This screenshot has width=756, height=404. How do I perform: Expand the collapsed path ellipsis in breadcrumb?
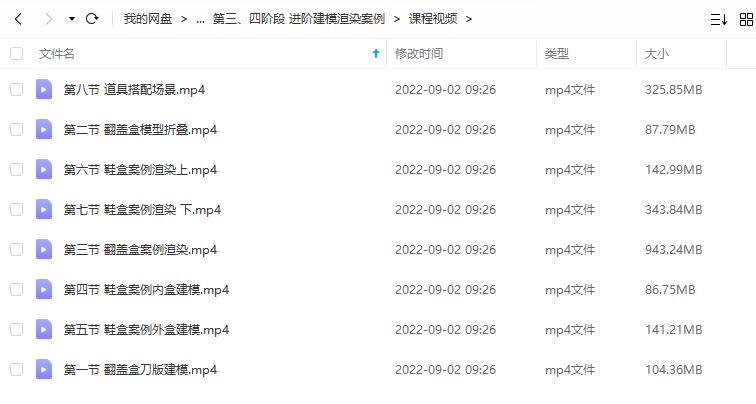[x=201, y=19]
